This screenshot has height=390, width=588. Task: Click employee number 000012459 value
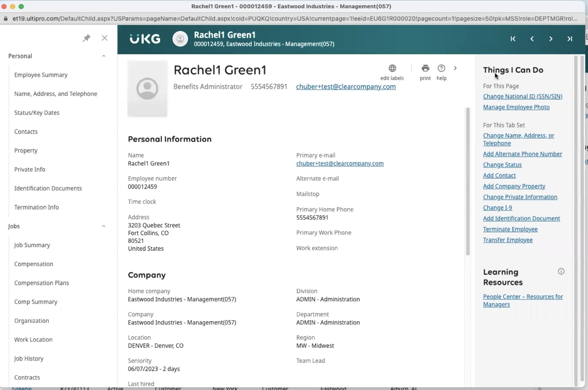coord(142,187)
